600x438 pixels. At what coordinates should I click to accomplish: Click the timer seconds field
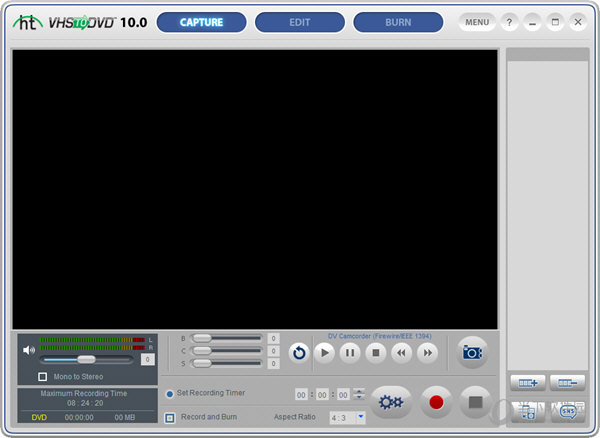343,395
